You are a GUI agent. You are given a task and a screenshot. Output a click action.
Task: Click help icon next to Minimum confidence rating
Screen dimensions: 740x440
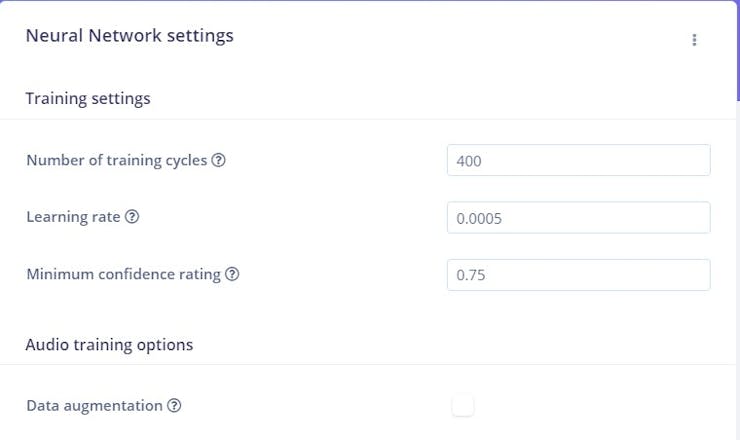tap(232, 274)
